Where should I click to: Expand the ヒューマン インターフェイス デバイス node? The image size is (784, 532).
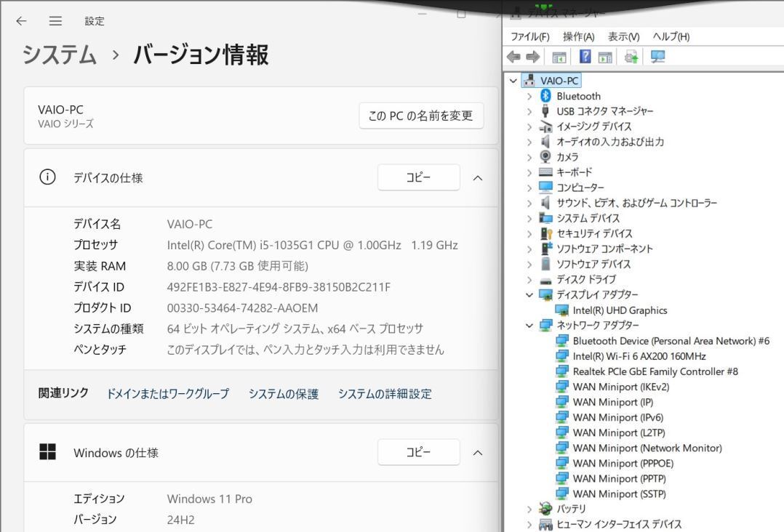(529, 524)
